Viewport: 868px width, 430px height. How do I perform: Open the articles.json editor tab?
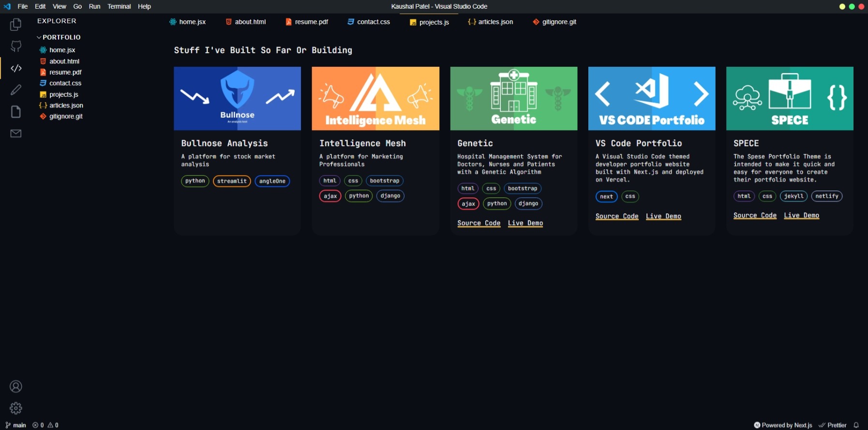click(491, 22)
